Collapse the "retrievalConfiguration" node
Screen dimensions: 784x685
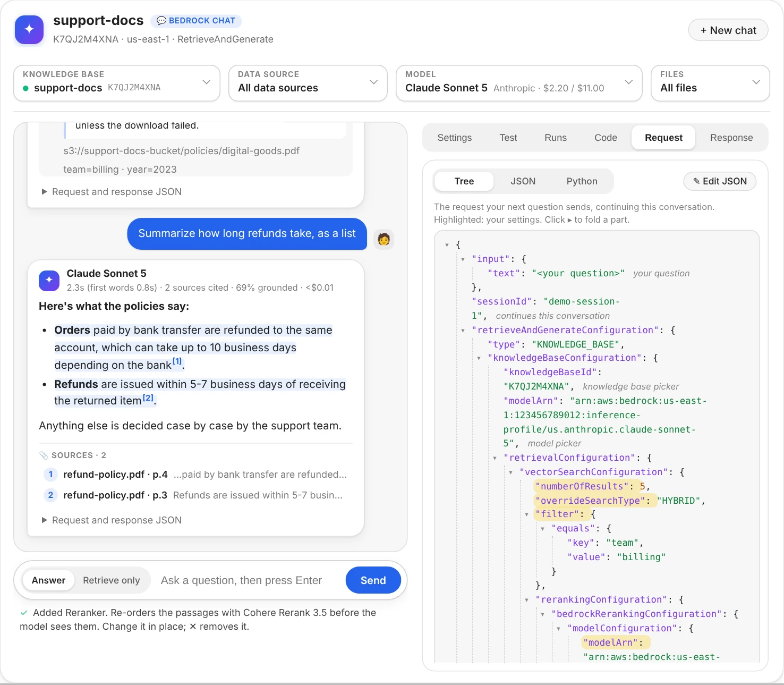pyautogui.click(x=495, y=458)
